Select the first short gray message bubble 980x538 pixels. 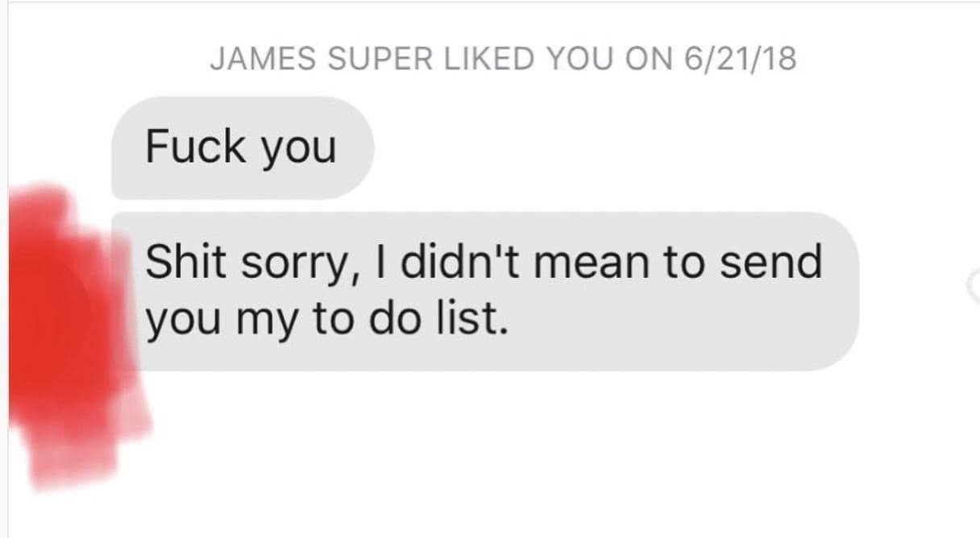click(x=242, y=148)
